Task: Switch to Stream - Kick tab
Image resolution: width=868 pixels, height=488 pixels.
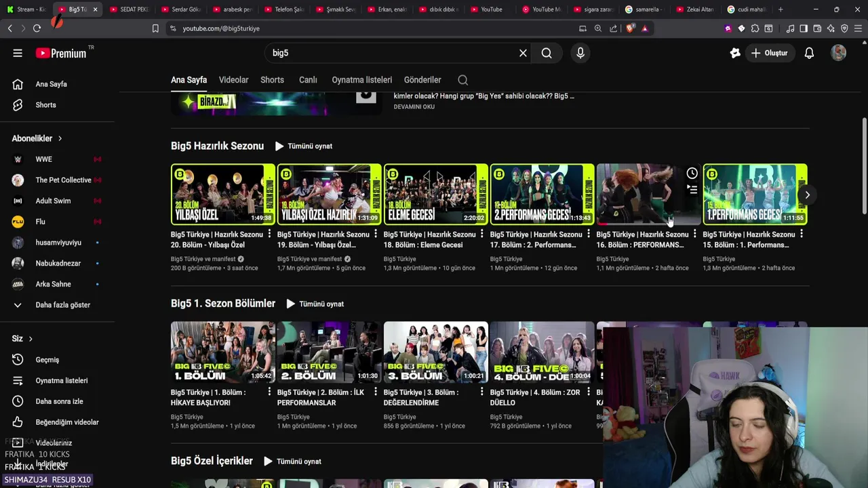Action: coord(26,9)
